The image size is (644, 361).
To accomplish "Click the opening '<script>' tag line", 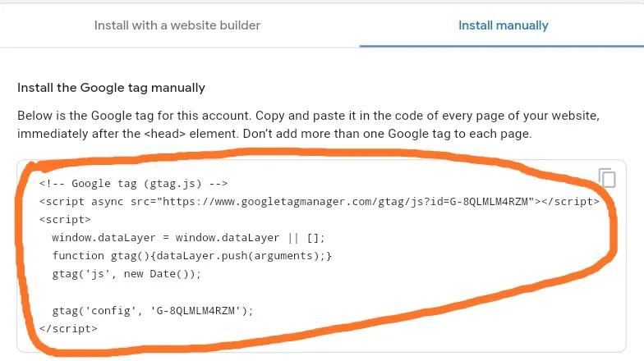I will (x=65, y=220).
